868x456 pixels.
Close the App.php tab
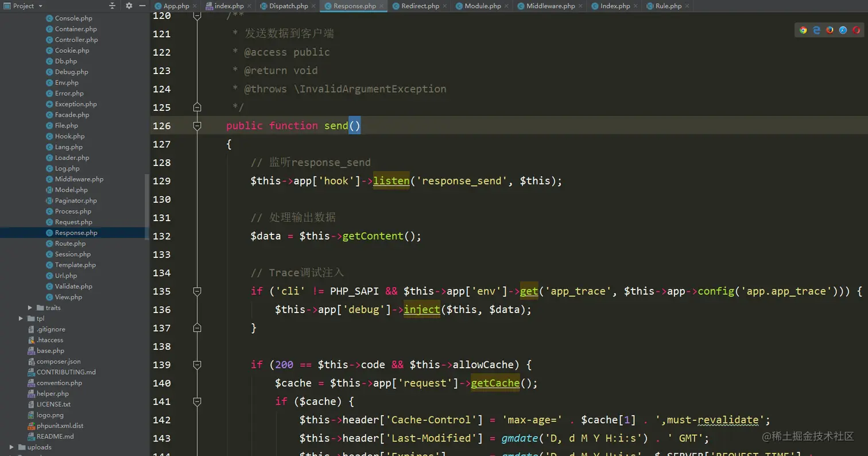point(195,6)
